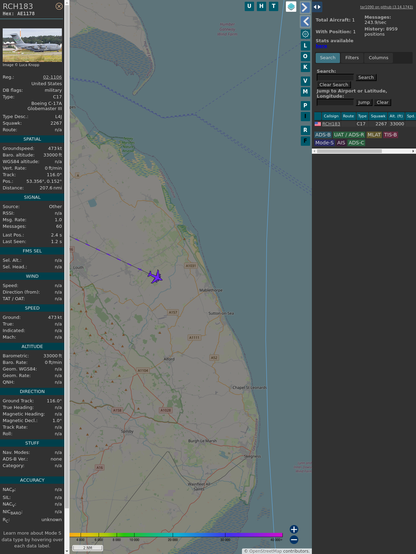416x554 pixels.
Task: Toggle sidebar width with double-arrow button
Action: [317, 7]
